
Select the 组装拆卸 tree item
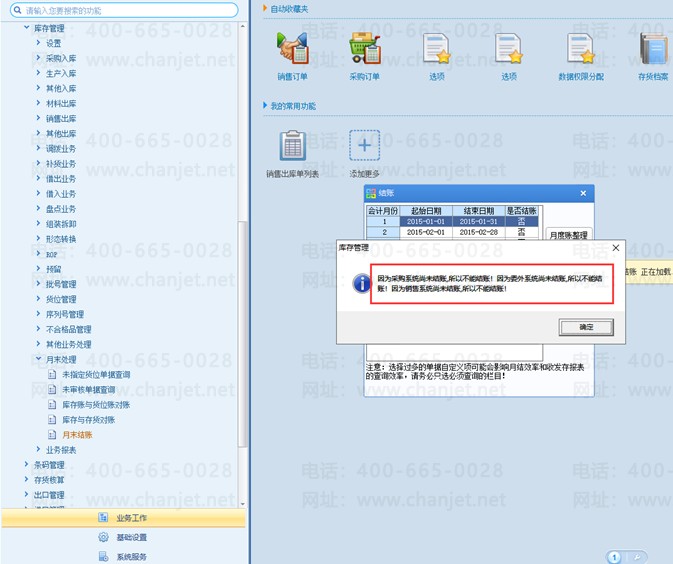click(61, 224)
